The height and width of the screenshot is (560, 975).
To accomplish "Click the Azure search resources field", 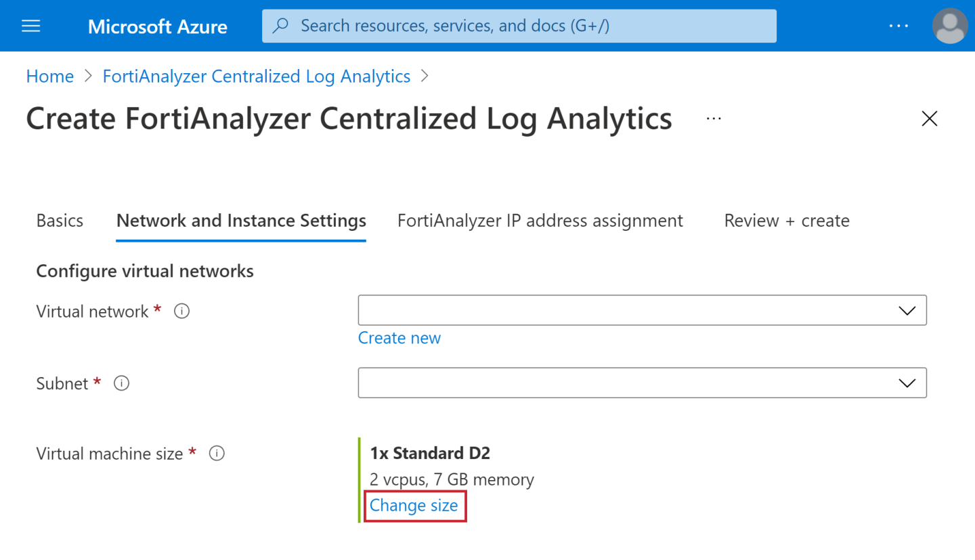I will coord(519,26).
